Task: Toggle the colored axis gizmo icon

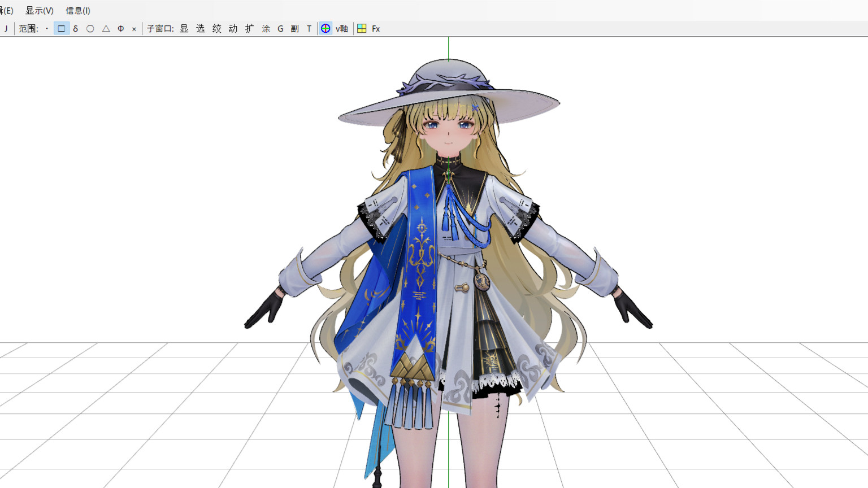Action: 325,29
